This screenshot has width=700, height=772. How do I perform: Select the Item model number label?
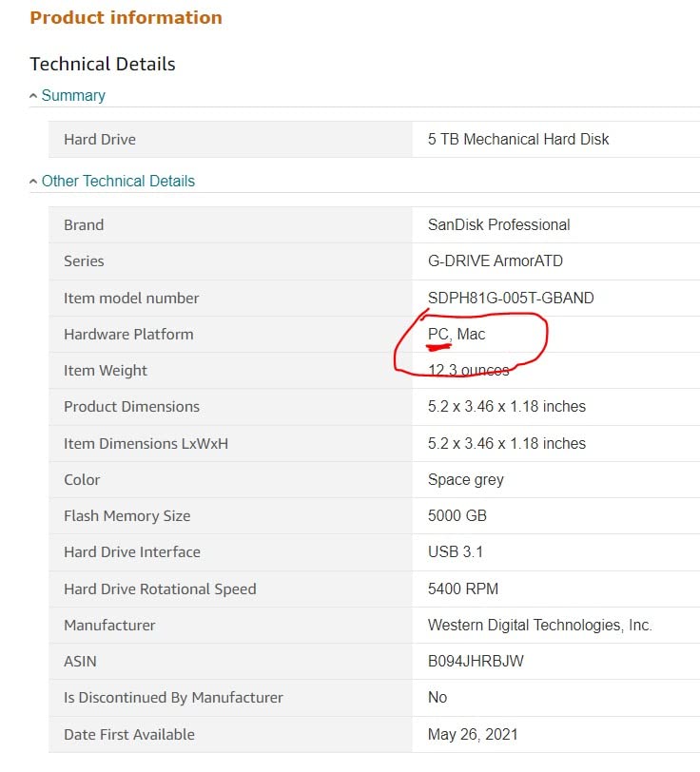coord(131,299)
